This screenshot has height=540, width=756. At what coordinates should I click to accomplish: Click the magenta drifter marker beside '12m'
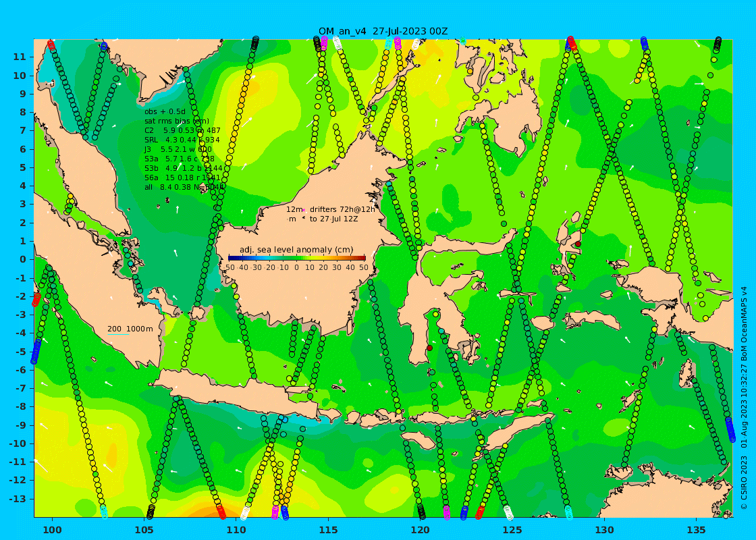tap(304, 210)
